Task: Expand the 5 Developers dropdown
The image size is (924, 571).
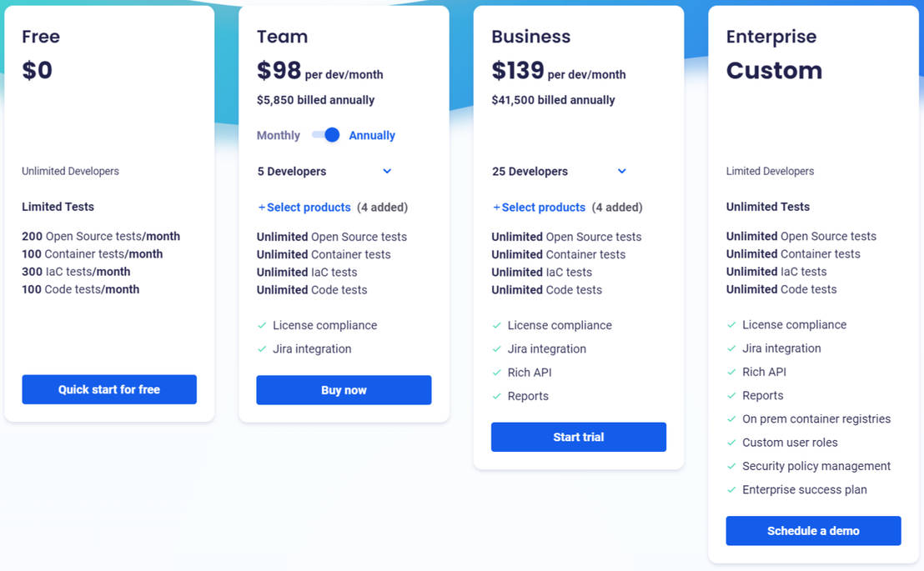Action: [386, 171]
